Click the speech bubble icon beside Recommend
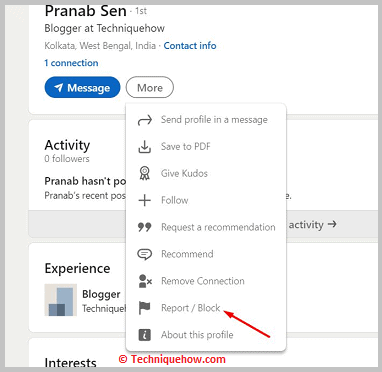 145,254
